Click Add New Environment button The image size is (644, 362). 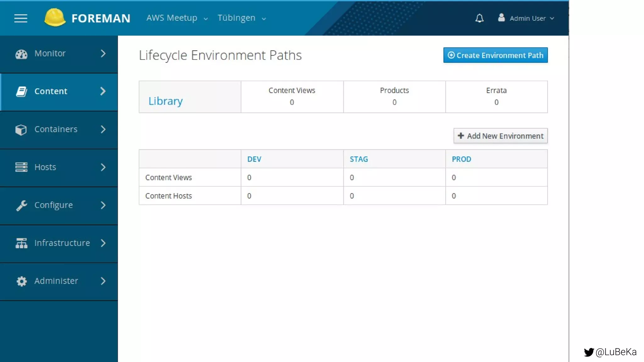[500, 136]
